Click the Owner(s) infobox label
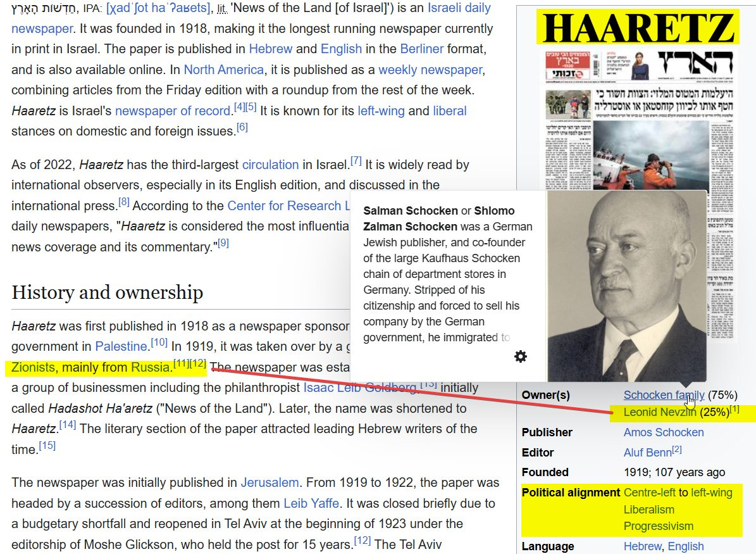The width and height of the screenshot is (756, 554). 546,395
